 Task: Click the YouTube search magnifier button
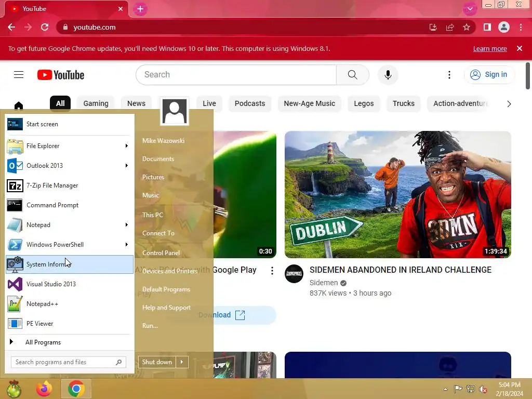(x=353, y=75)
